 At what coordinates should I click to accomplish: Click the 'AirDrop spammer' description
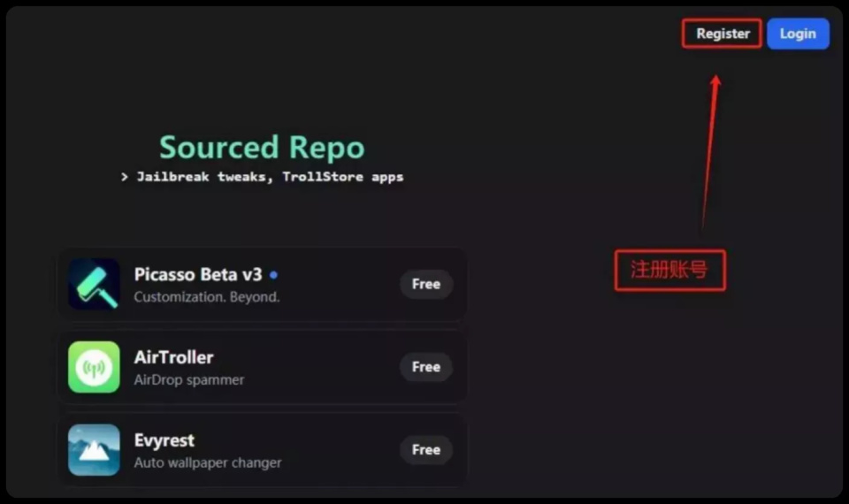(x=188, y=380)
